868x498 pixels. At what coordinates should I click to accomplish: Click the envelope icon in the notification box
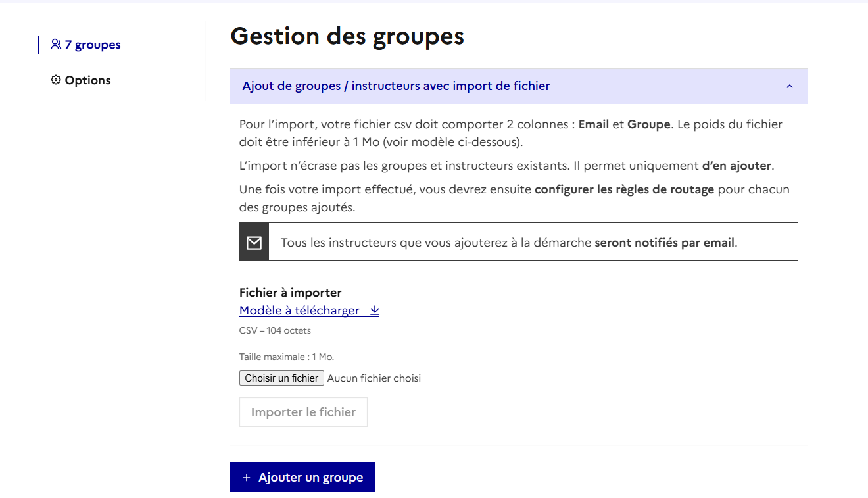coord(254,243)
